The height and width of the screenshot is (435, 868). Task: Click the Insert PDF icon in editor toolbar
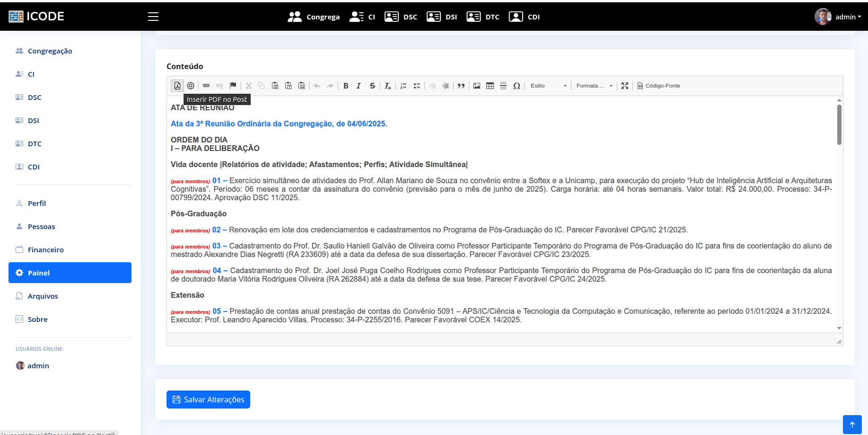177,86
